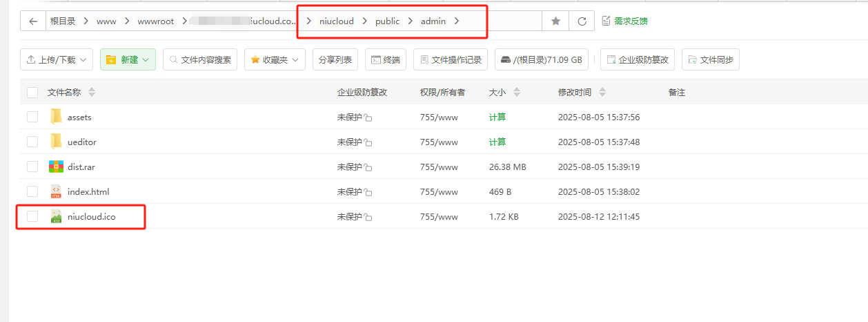Select the assets folder checkbox

pyautogui.click(x=32, y=117)
